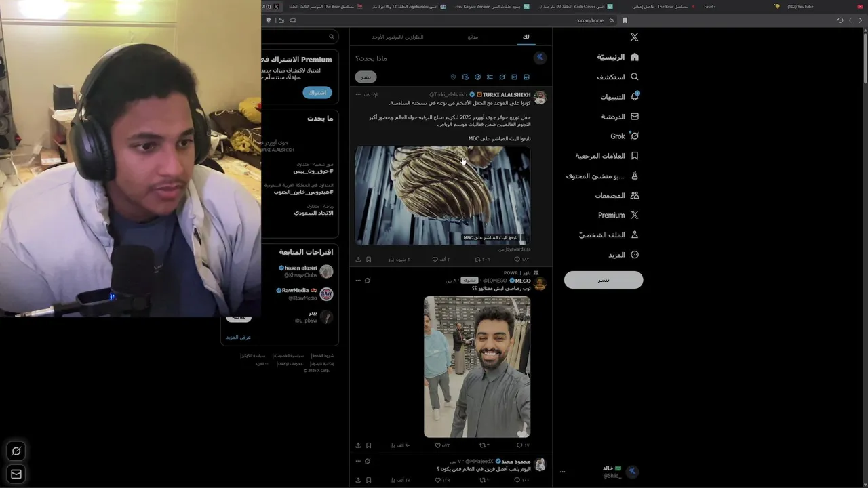Viewport: 868px width, 488px height.
Task: Open العلامات المرجعية bookmarks
Action: coord(607,155)
